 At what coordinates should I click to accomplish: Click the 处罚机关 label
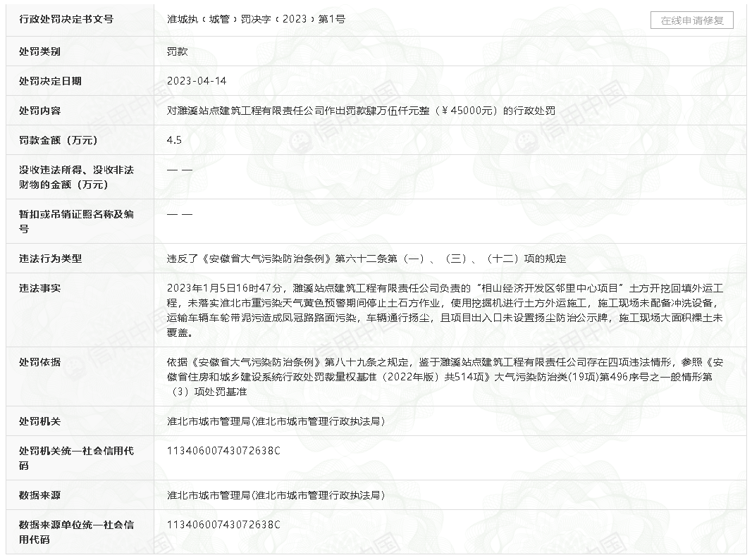coord(39,421)
